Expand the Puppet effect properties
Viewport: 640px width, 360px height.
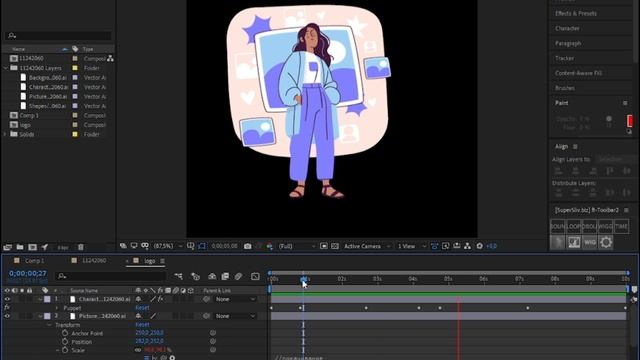pos(57,308)
